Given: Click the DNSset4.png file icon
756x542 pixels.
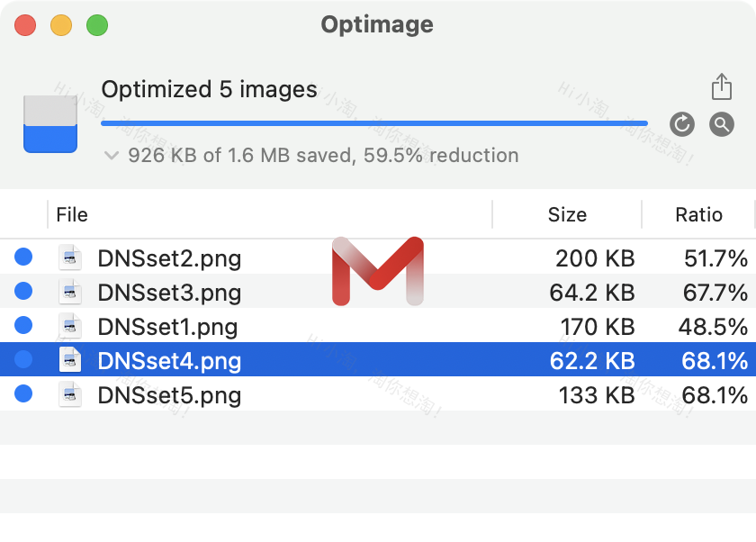Looking at the screenshot, I should coord(68,360).
